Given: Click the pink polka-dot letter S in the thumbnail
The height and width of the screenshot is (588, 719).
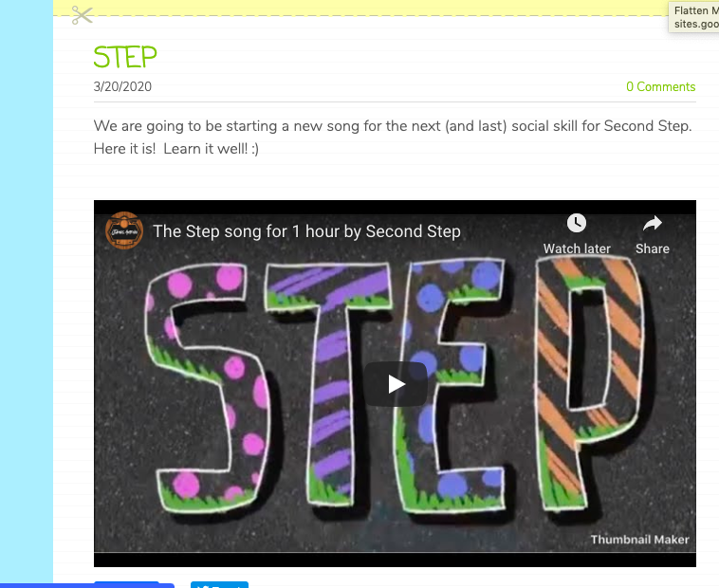Looking at the screenshot, I should pyautogui.click(x=207, y=387).
